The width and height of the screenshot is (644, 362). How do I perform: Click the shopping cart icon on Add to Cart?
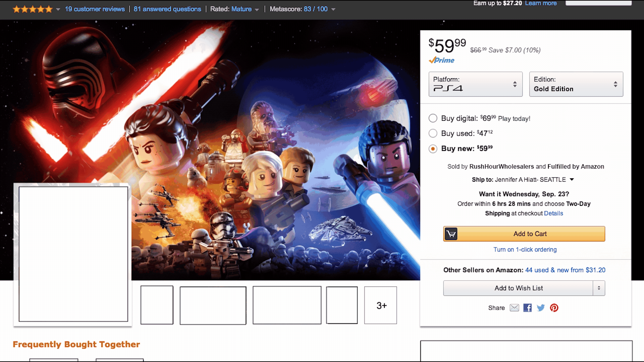(x=451, y=234)
